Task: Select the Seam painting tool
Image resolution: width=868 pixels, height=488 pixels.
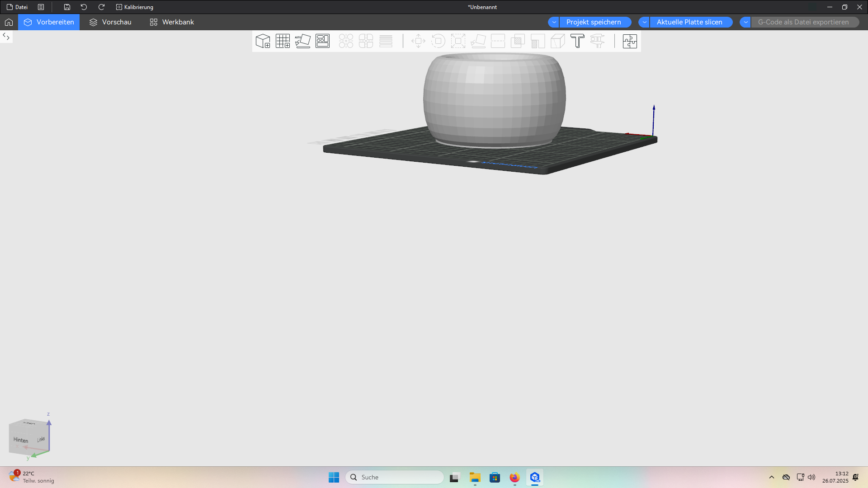Action: click(x=557, y=41)
